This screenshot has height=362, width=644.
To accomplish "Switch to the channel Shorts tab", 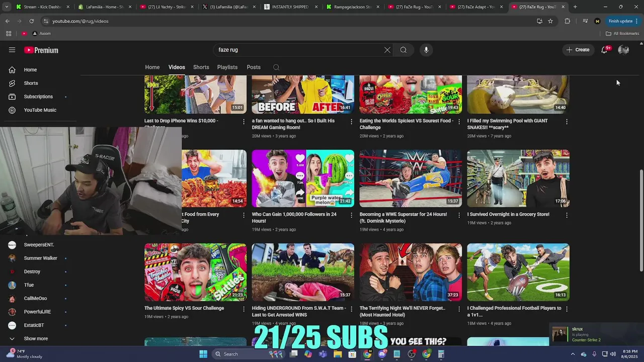I will (x=201, y=67).
